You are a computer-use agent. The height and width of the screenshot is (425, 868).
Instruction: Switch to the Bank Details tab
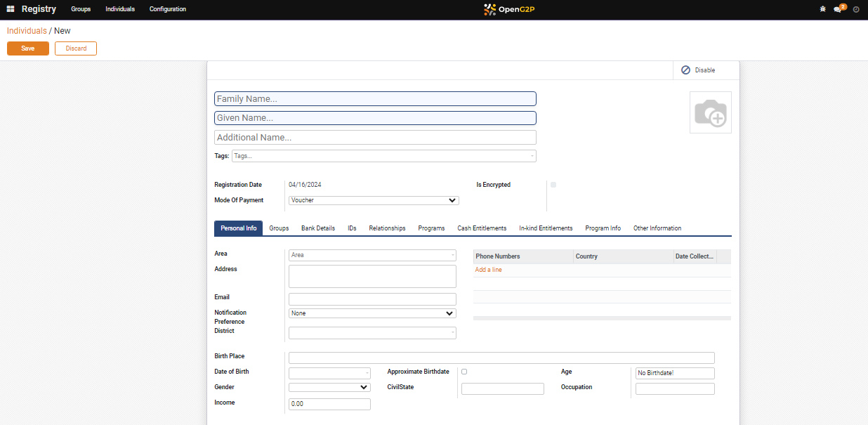pyautogui.click(x=318, y=228)
